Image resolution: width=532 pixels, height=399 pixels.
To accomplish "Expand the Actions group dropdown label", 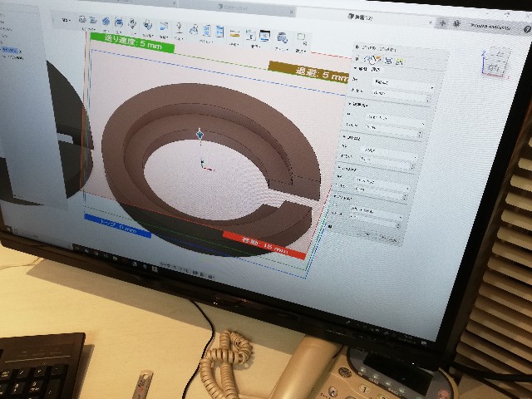I will click(x=206, y=42).
